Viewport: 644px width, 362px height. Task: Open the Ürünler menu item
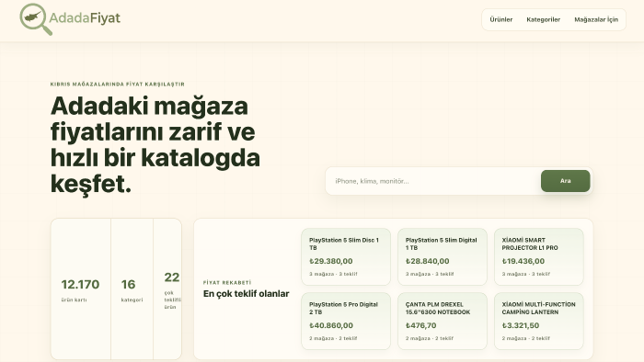501,19
